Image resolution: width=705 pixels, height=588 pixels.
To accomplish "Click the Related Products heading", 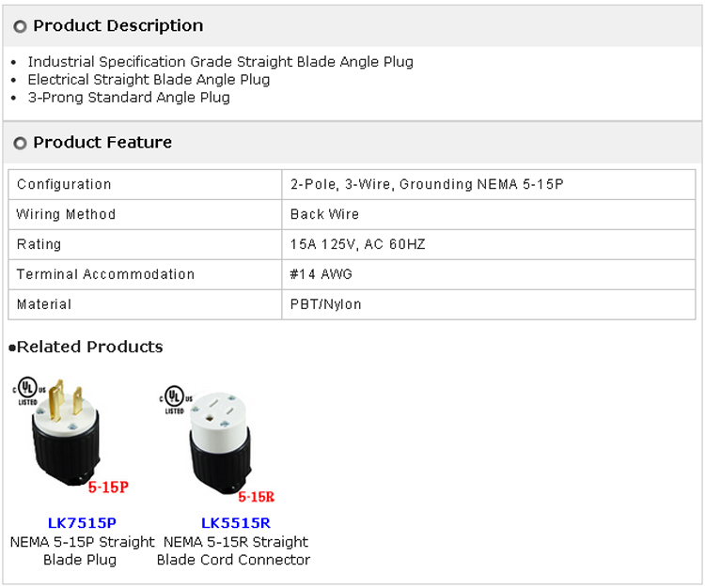I will coord(89,347).
